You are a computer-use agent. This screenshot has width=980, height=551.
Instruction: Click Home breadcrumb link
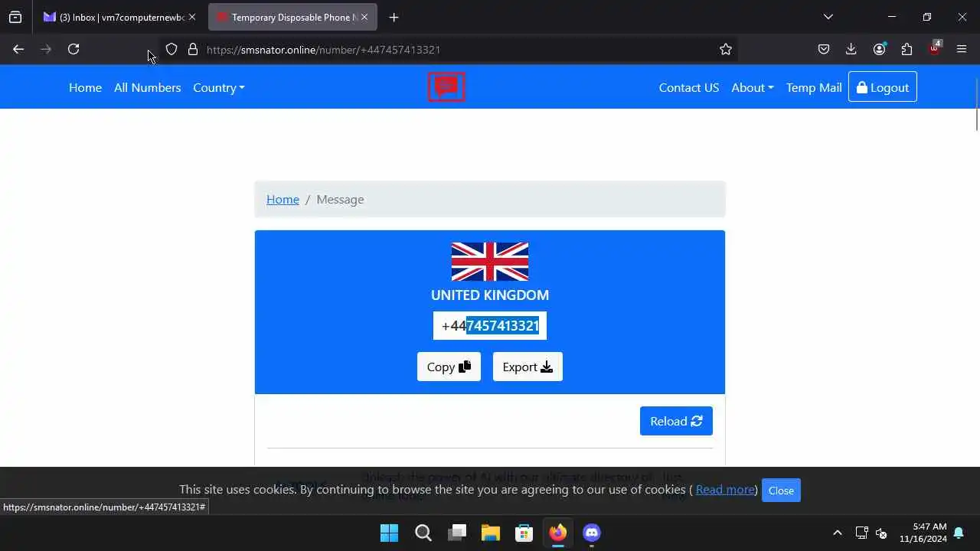point(283,199)
